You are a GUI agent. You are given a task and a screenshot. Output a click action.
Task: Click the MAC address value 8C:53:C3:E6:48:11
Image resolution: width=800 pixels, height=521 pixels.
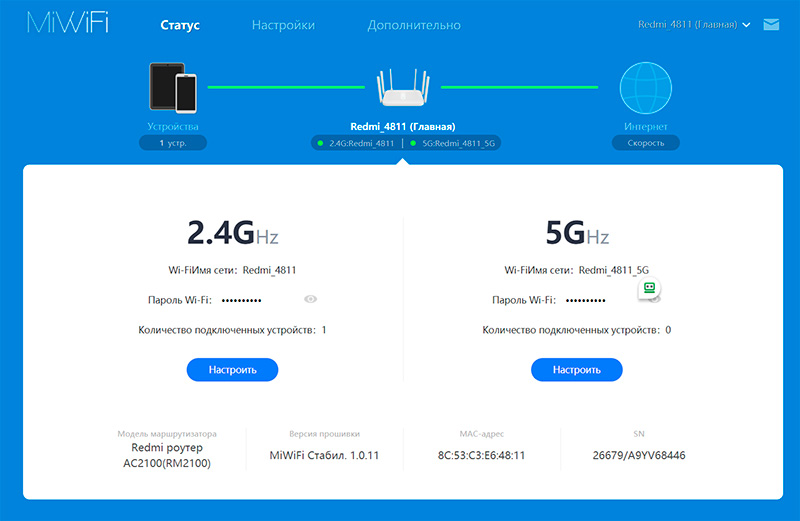point(482,455)
